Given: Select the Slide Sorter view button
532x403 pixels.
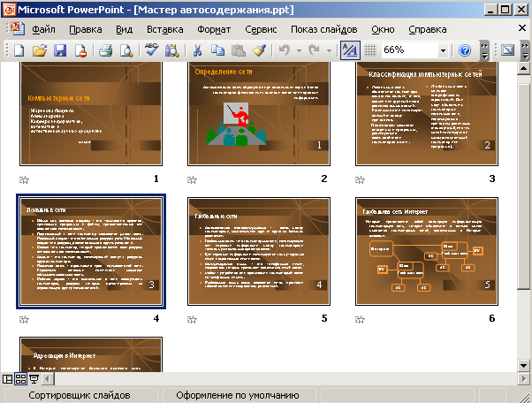Looking at the screenshot, I should [x=20, y=378].
